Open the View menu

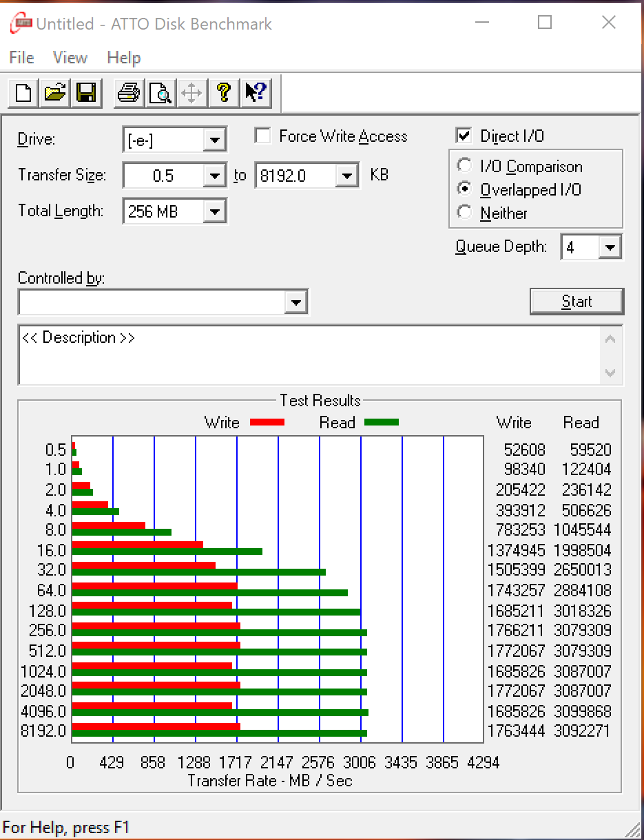(x=70, y=58)
